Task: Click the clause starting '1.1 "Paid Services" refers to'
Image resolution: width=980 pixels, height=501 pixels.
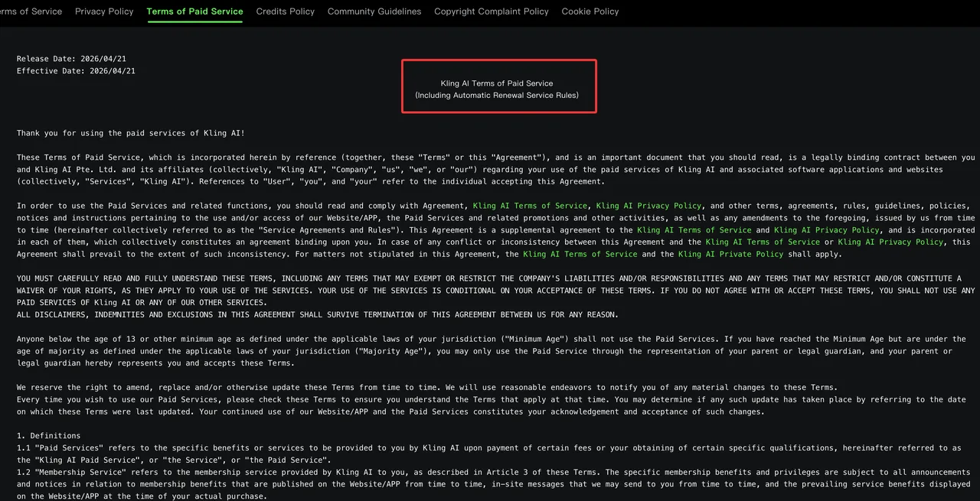Action: click(489, 454)
